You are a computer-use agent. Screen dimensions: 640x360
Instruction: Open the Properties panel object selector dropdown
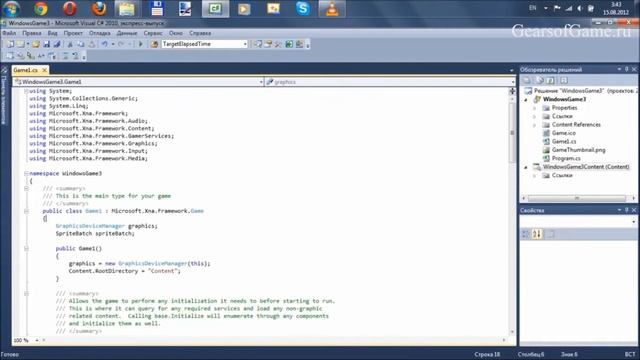[x=633, y=222]
